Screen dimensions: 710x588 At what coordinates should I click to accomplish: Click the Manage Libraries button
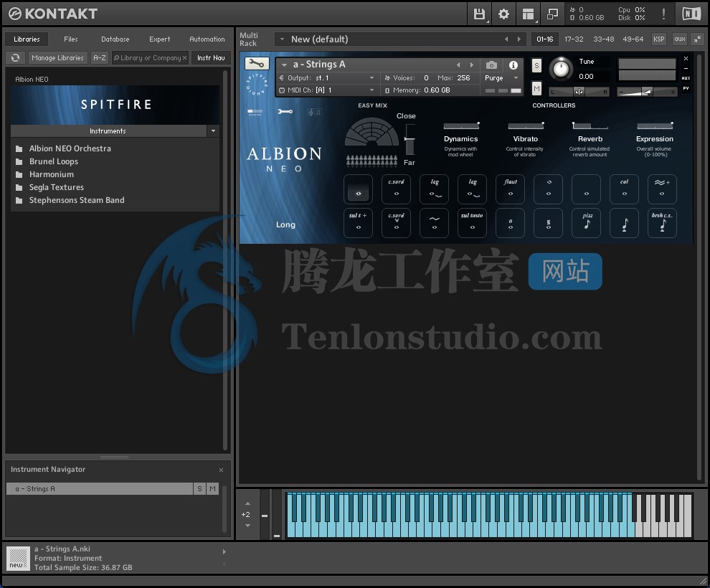click(x=57, y=58)
